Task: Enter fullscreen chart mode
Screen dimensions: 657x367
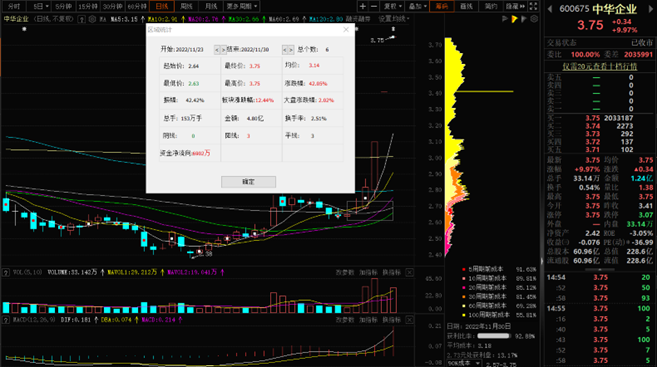Action: (533, 6)
